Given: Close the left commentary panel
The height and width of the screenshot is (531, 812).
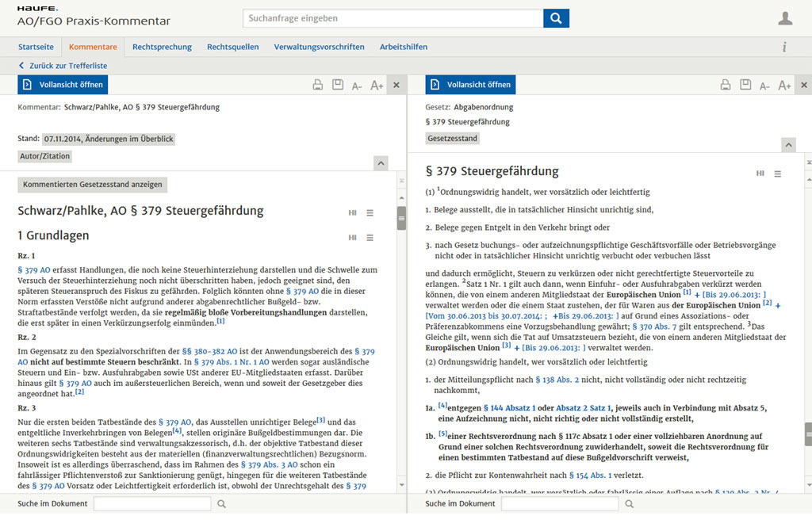Looking at the screenshot, I should (x=396, y=85).
